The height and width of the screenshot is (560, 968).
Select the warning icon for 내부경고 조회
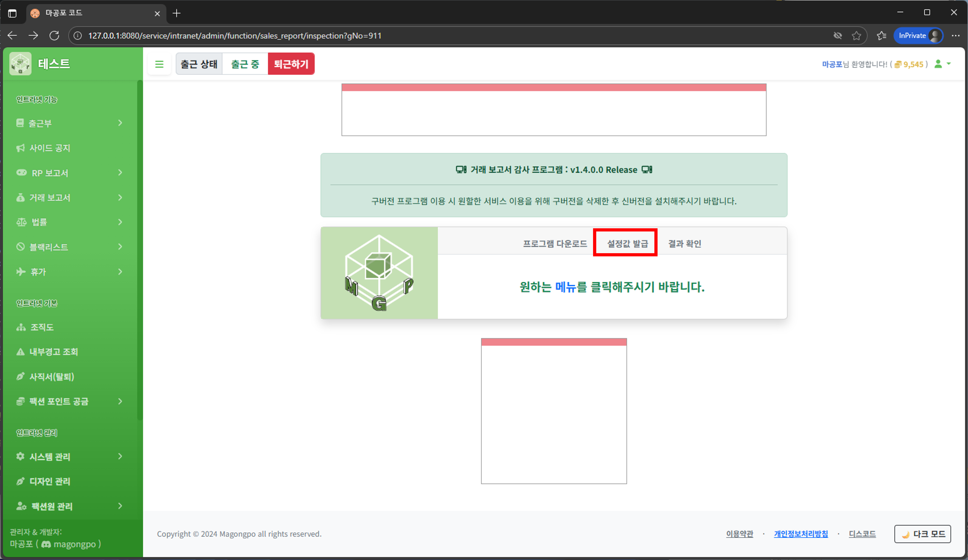pyautogui.click(x=21, y=352)
